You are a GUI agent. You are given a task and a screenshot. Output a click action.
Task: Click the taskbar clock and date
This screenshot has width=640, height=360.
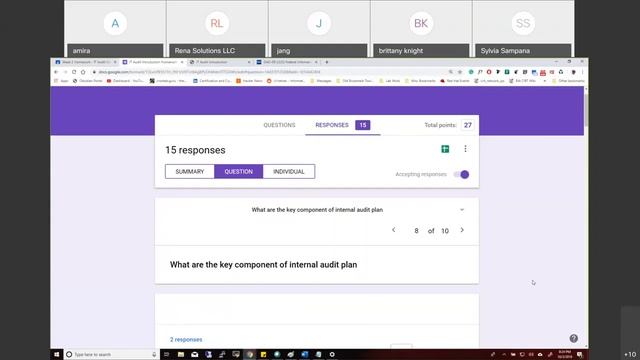[564, 354]
